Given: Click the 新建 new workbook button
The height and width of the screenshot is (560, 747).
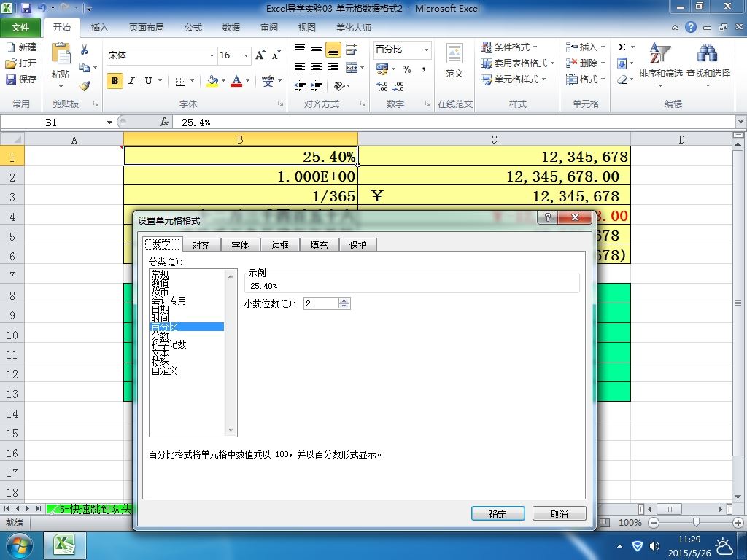Looking at the screenshot, I should click(21, 47).
